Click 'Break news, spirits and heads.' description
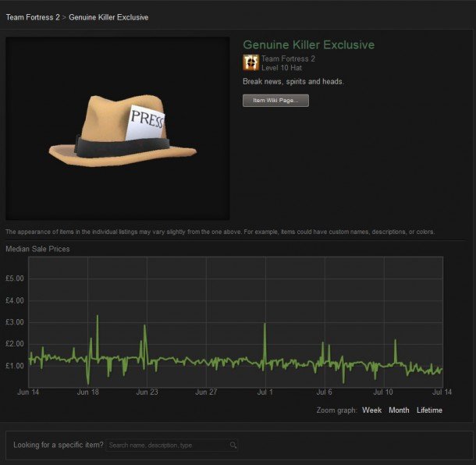This screenshot has height=465, width=476. pos(293,82)
